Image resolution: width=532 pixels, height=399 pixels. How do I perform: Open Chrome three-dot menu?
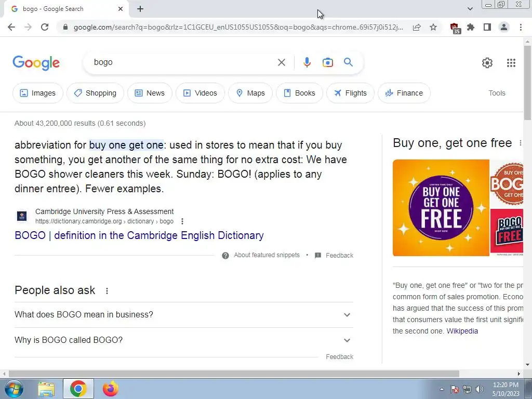pyautogui.click(x=521, y=27)
